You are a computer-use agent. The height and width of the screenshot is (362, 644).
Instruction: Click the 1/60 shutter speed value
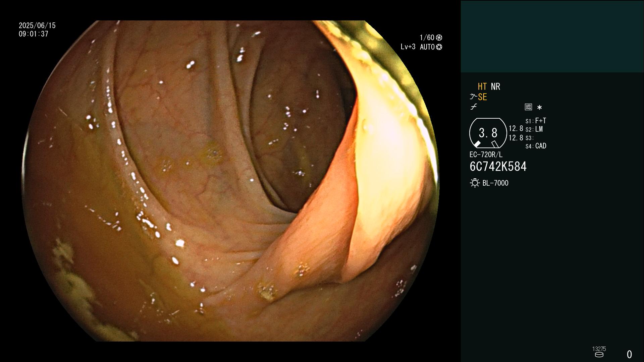(x=427, y=38)
